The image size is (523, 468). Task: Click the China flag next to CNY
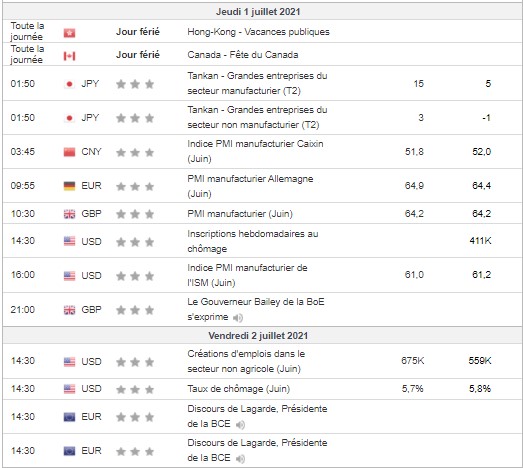click(69, 152)
